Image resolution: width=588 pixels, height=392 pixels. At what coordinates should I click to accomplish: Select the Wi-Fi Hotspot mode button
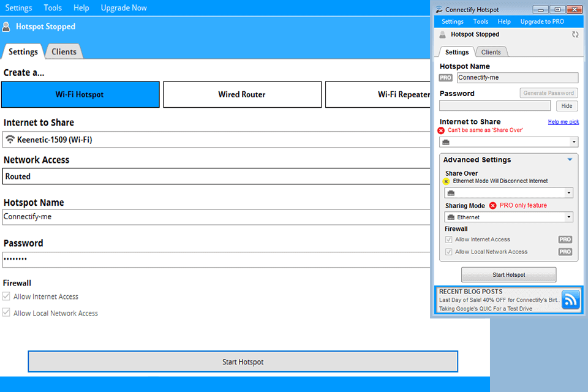pyautogui.click(x=80, y=94)
